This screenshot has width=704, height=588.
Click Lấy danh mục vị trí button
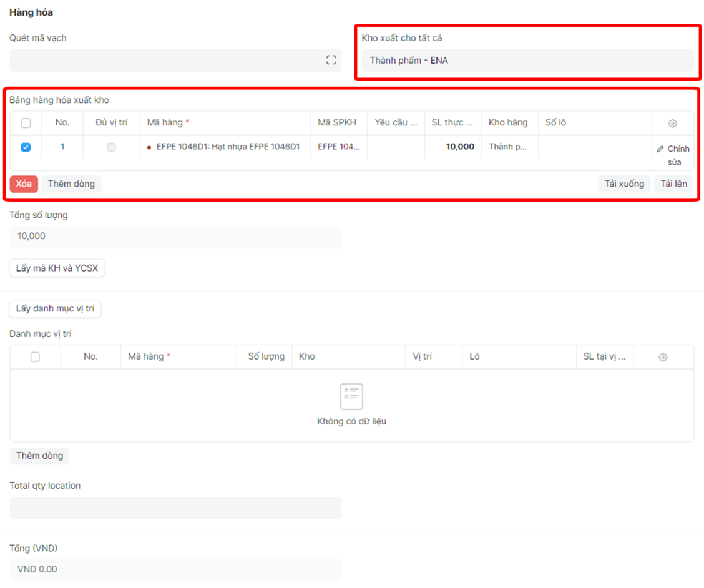[55, 309]
